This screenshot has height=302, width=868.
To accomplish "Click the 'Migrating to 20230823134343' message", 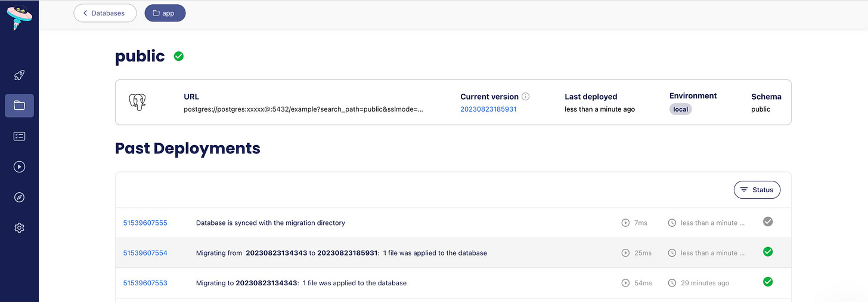I will (x=301, y=283).
